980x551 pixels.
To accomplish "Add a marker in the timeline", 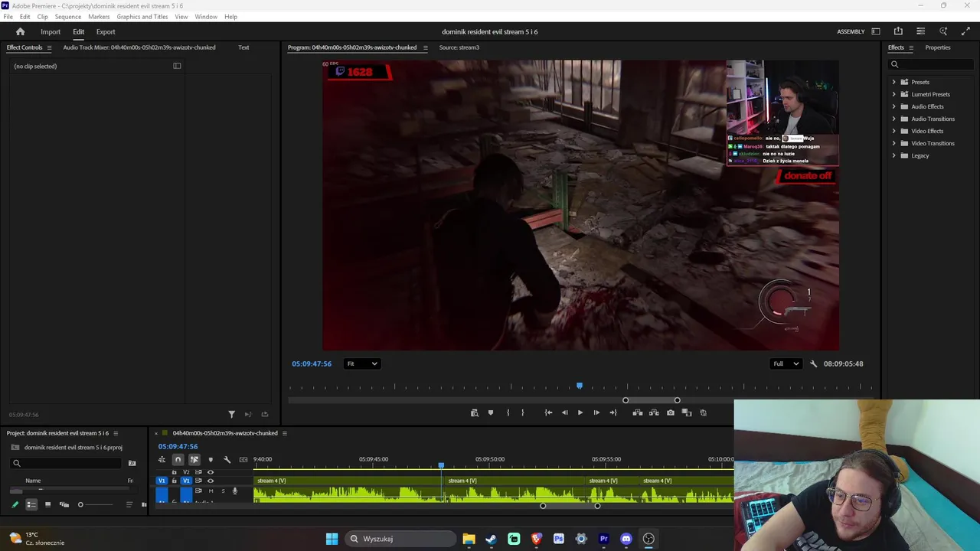I will click(x=211, y=459).
